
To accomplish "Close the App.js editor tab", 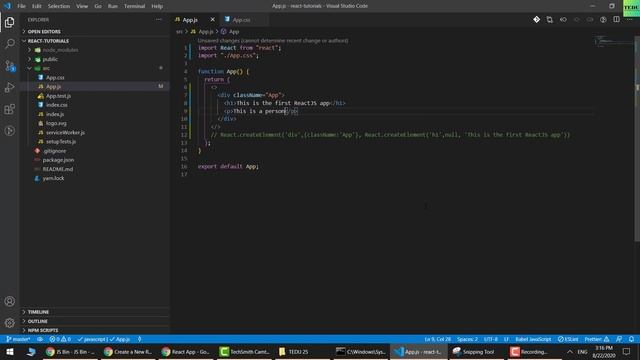I will 212,19.
